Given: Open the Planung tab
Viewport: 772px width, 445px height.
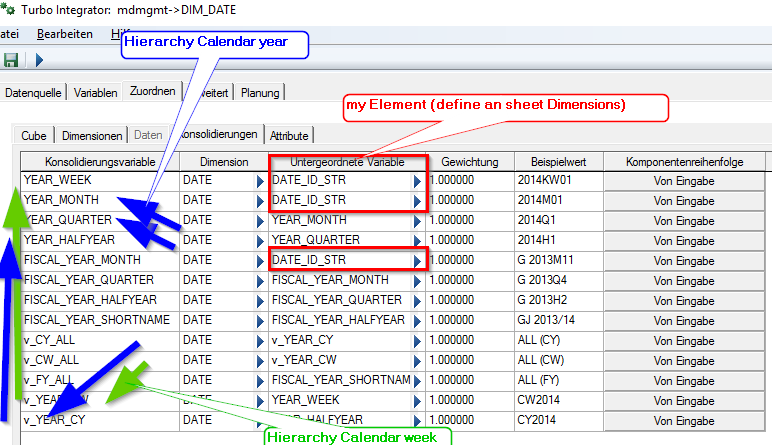Looking at the screenshot, I should [260, 93].
